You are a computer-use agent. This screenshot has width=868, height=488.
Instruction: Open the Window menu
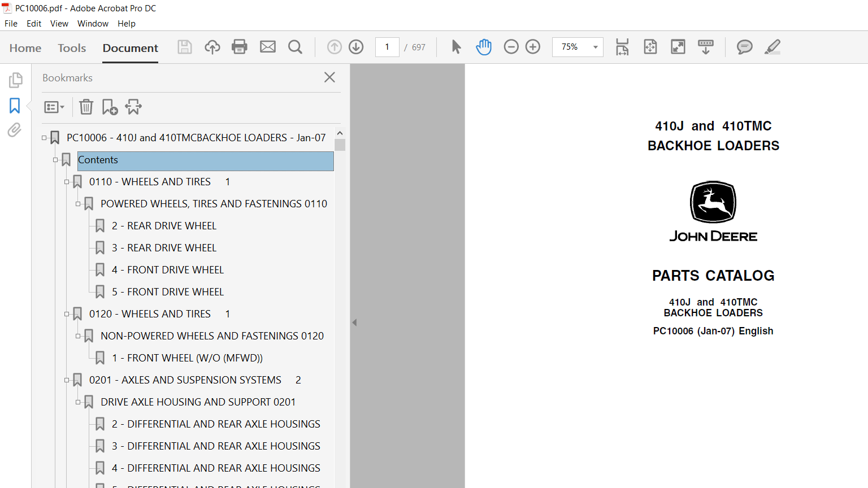click(93, 24)
